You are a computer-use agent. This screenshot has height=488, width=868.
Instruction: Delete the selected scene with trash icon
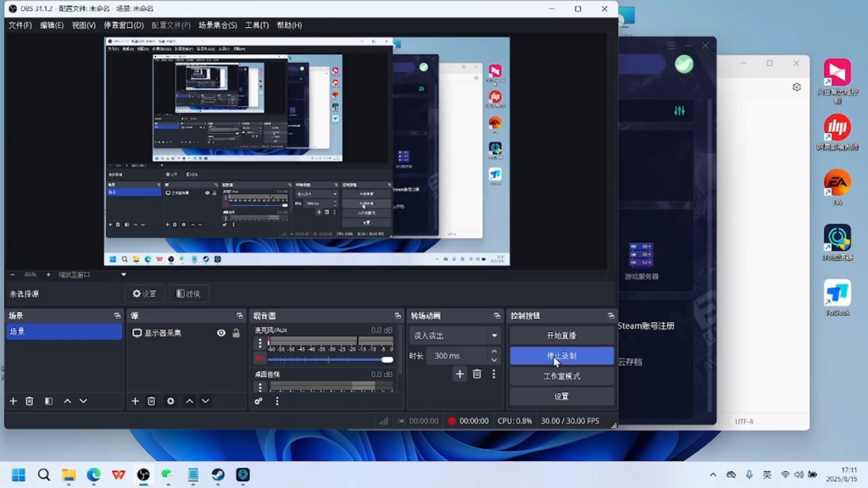coord(30,401)
